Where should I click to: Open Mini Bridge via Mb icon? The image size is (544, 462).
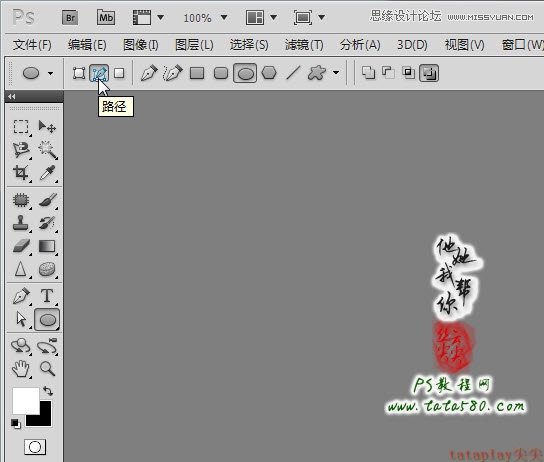click(106, 17)
